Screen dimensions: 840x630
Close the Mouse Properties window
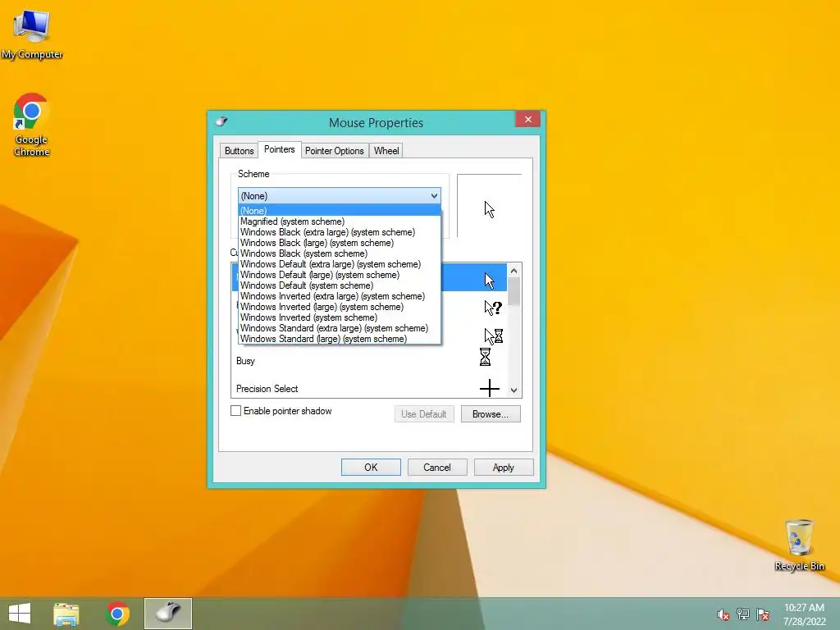527,119
